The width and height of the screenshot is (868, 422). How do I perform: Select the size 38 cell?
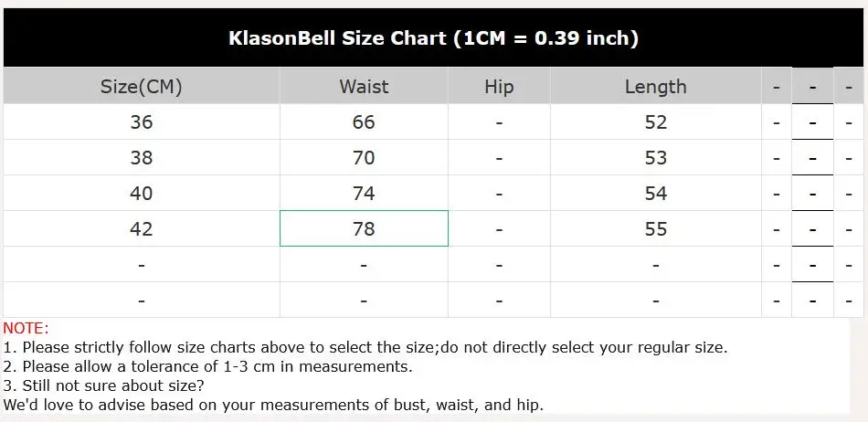[x=141, y=158]
